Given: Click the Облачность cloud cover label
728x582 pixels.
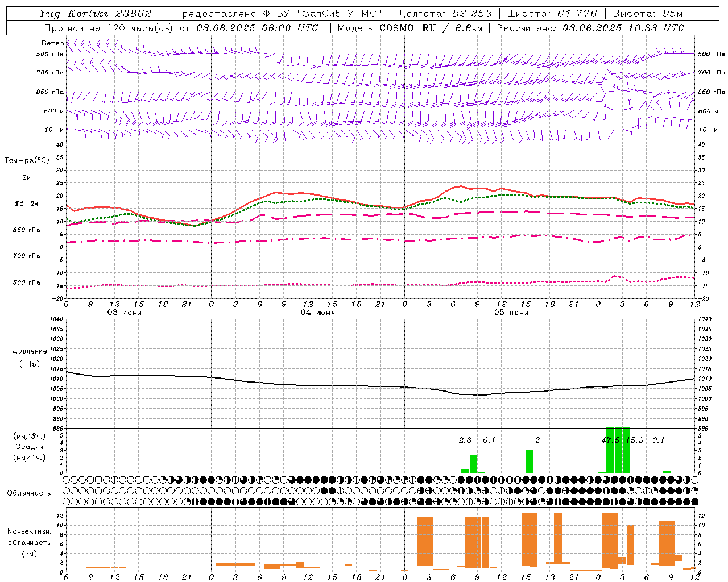Looking at the screenshot, I should (29, 493).
